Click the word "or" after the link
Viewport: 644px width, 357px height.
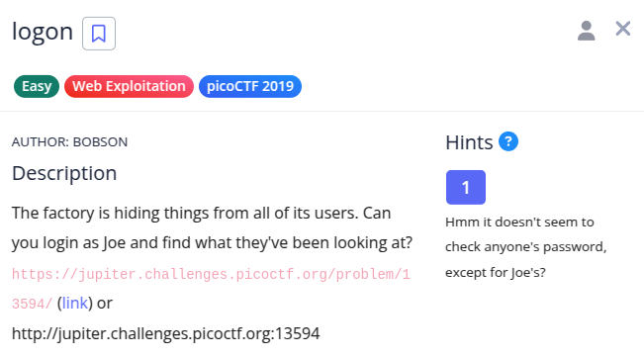[x=104, y=304]
